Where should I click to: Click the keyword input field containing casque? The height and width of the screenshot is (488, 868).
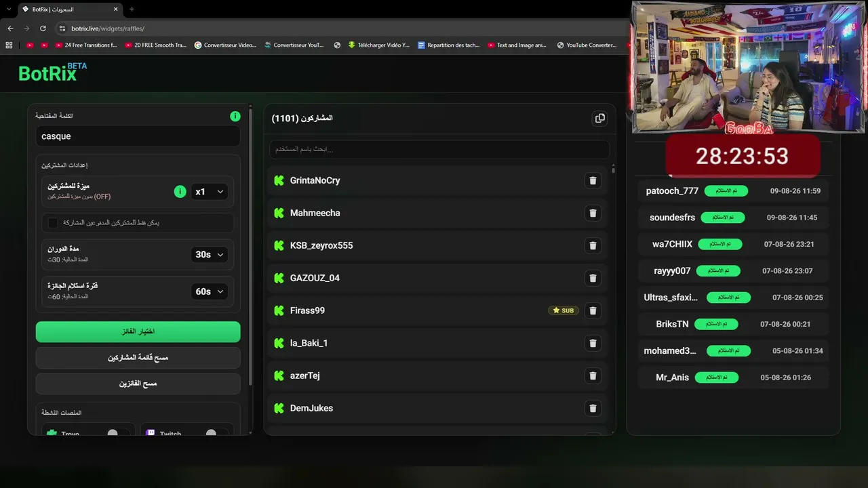tap(138, 136)
